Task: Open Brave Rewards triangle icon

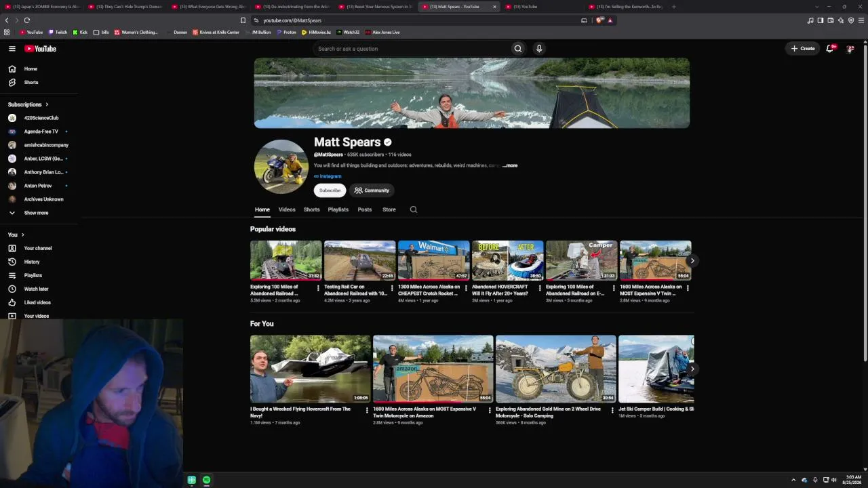Action: pyautogui.click(x=610, y=20)
